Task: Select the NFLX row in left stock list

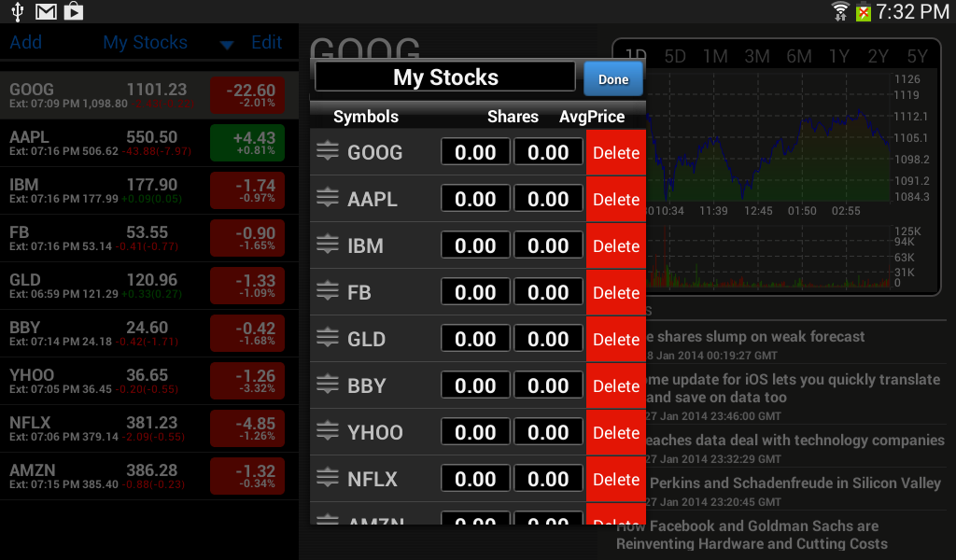Action: (149, 429)
